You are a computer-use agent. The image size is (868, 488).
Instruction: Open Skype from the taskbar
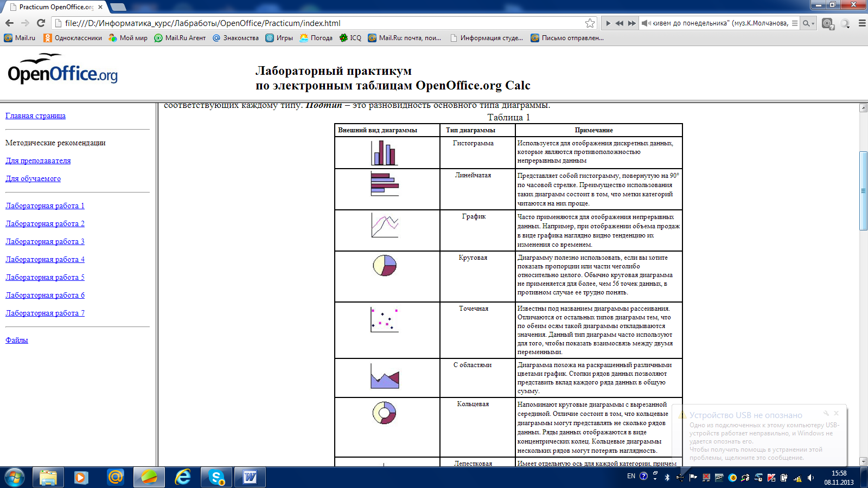216,477
